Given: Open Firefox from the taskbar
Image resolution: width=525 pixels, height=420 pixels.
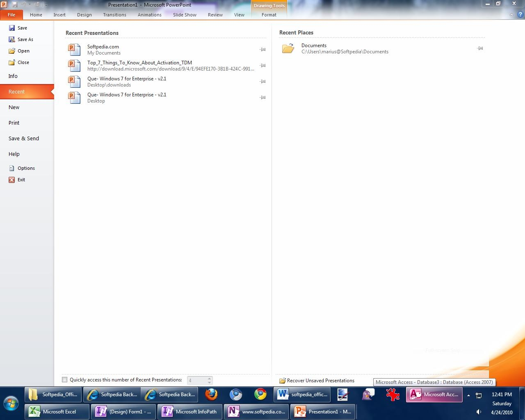Looking at the screenshot, I should point(211,395).
